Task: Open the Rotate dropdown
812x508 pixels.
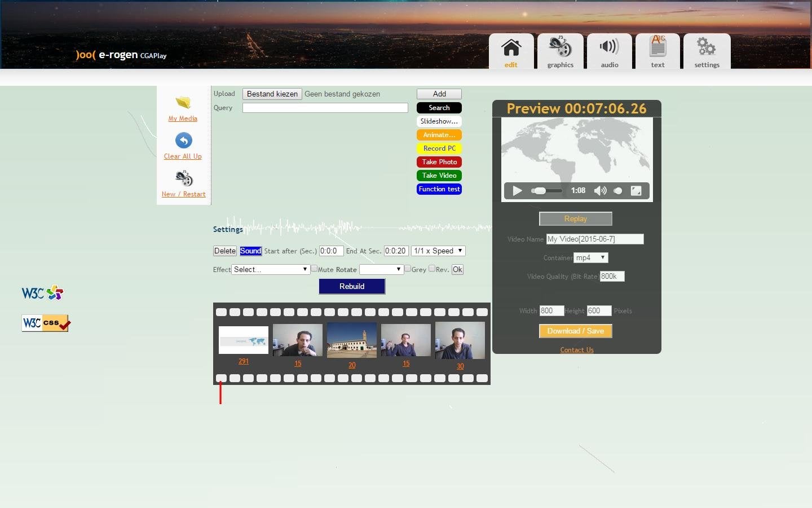Action: [381, 269]
